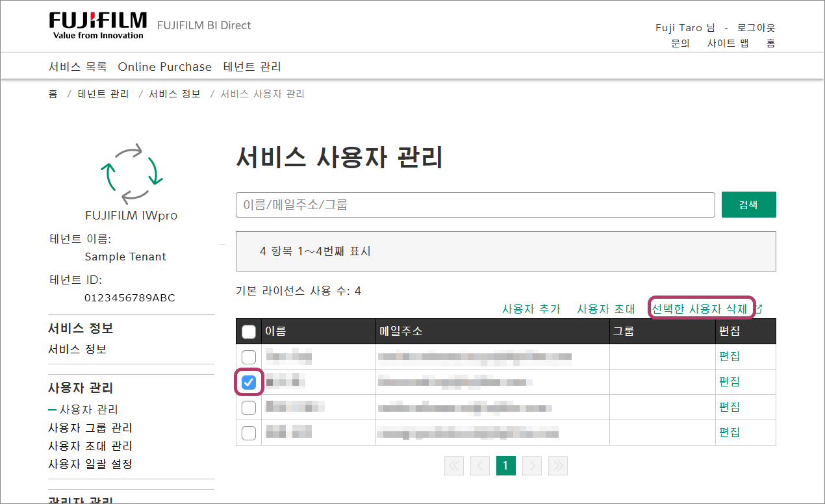The image size is (825, 504).
Task: Check the first user row checkbox
Action: 249,357
